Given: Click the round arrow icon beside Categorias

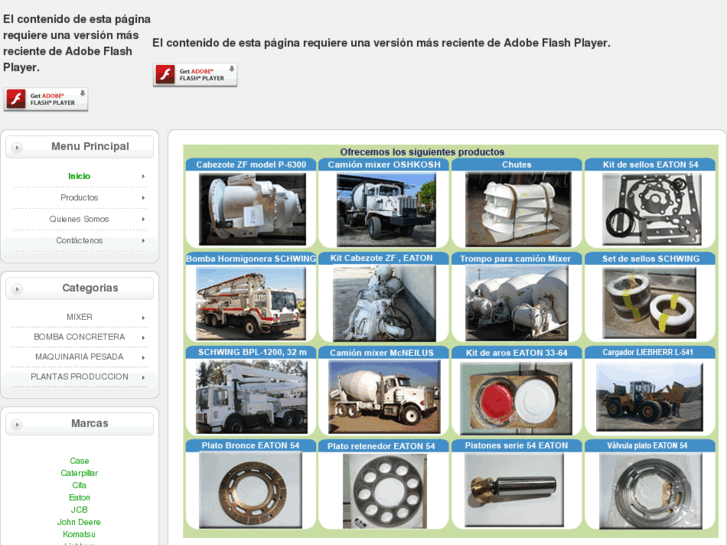Looking at the screenshot, I should tap(17, 289).
